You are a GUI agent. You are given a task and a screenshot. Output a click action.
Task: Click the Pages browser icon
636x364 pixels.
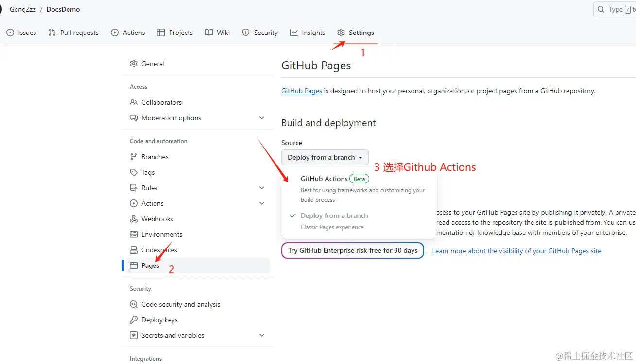134,265
